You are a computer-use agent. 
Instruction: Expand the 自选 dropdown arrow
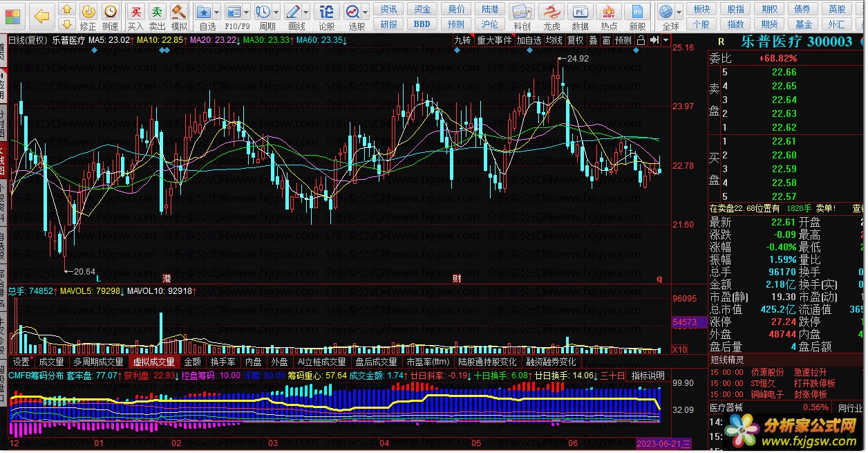[217, 12]
